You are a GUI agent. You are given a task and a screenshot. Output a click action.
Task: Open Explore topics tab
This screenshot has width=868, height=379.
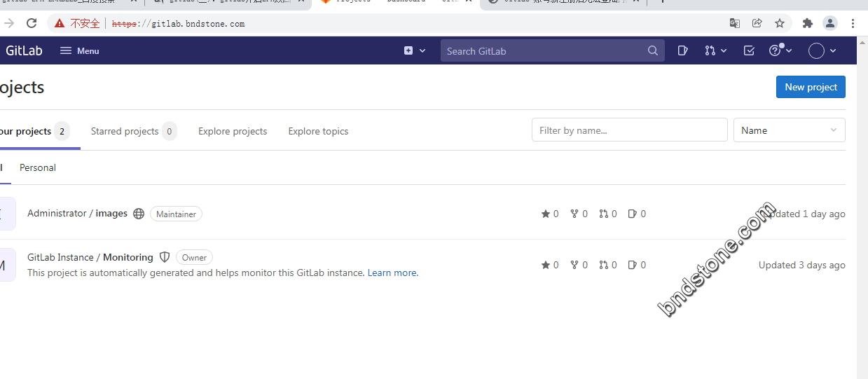pyautogui.click(x=318, y=131)
